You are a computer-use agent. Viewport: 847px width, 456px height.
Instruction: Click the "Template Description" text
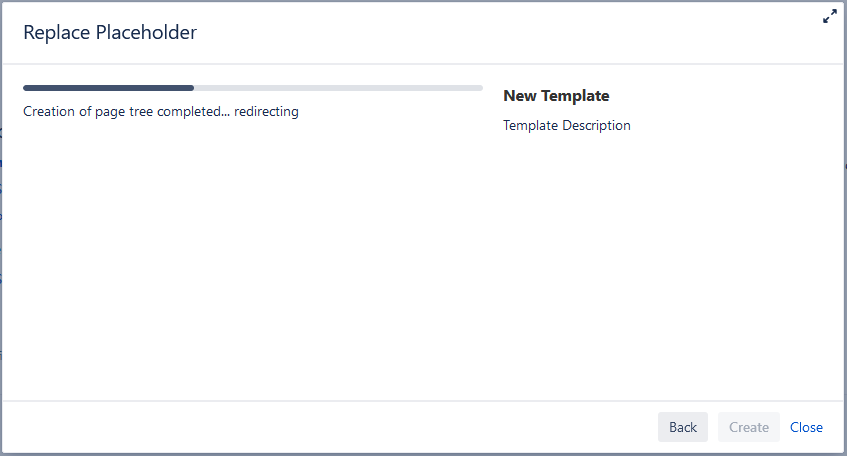click(567, 125)
